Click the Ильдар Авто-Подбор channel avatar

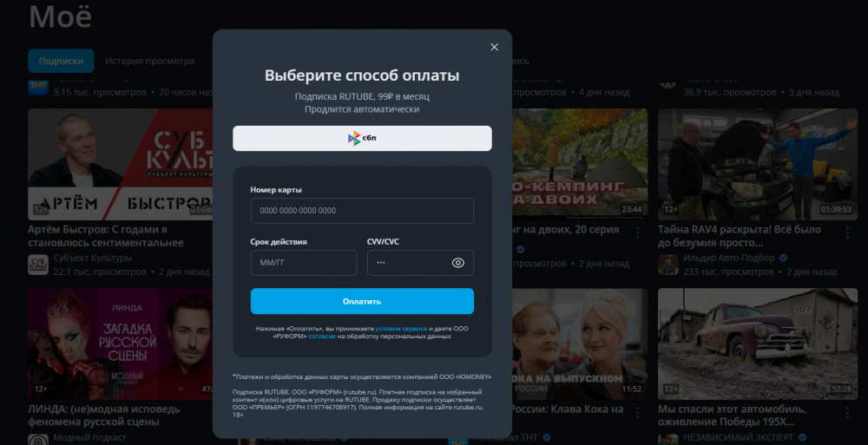(x=667, y=264)
